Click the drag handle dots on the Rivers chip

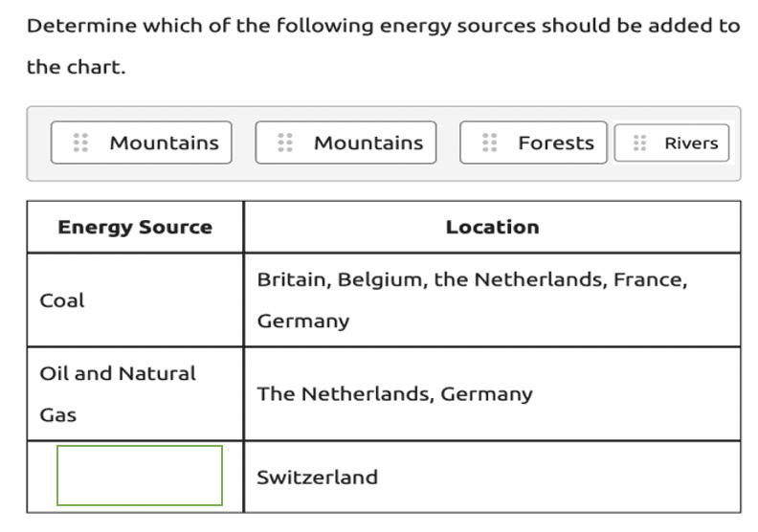[639, 143]
